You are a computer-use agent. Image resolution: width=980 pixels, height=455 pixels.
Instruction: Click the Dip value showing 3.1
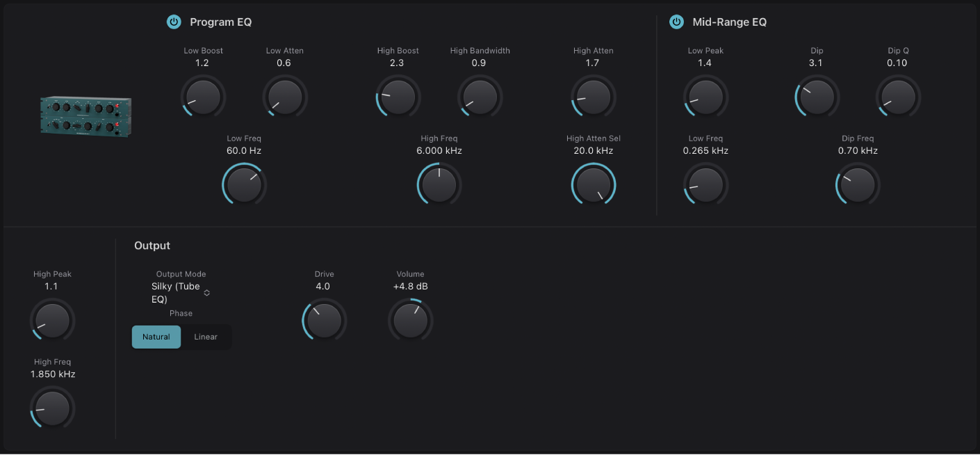coord(816,63)
